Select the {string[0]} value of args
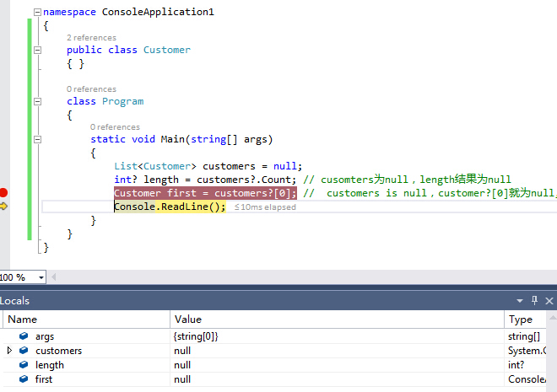The height and width of the screenshot is (392, 557). (x=196, y=336)
